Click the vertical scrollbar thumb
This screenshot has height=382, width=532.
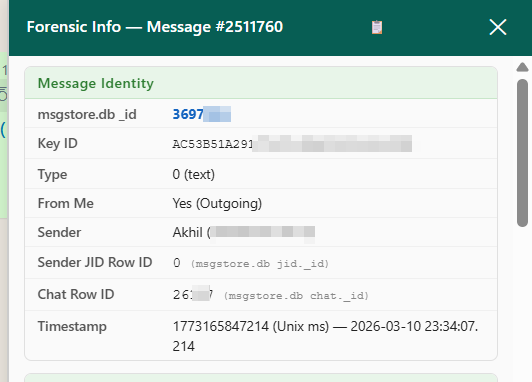pos(522,153)
